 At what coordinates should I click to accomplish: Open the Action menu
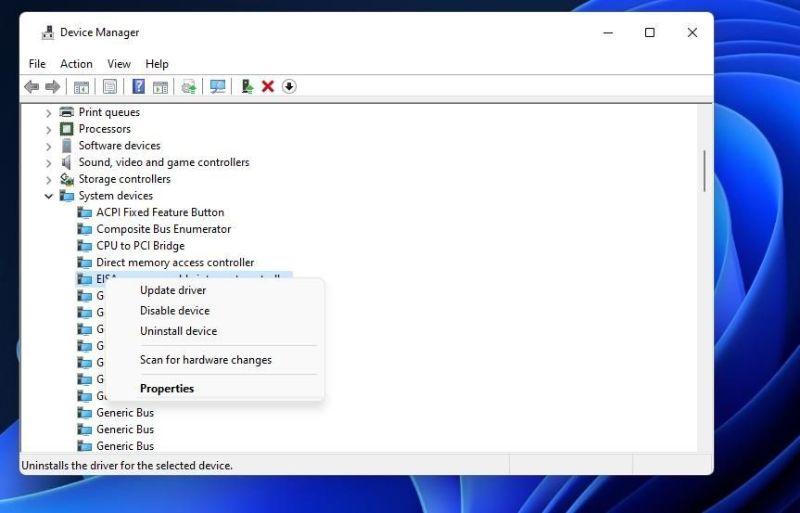(x=76, y=64)
